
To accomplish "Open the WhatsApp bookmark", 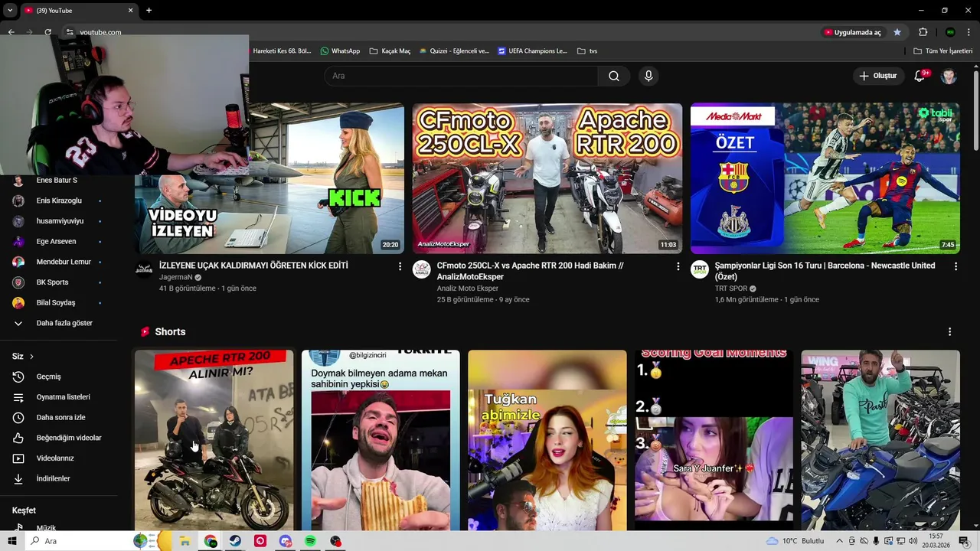I will tap(340, 51).
